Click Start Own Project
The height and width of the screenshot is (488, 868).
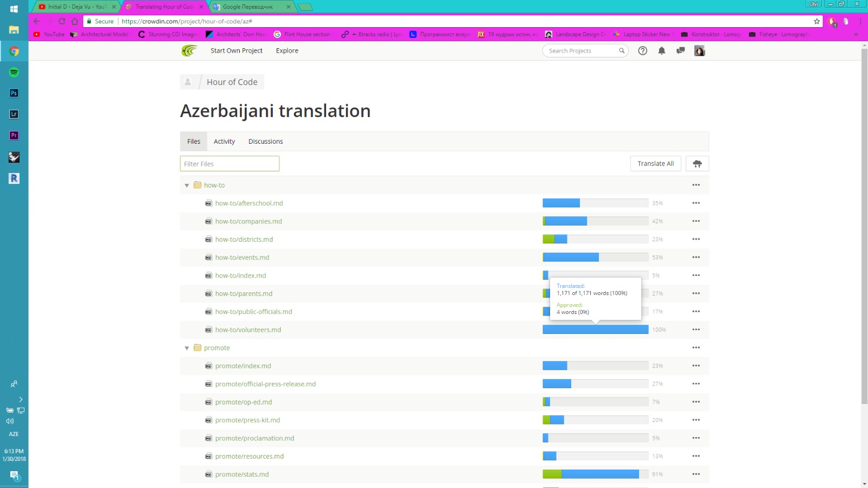[x=237, y=50]
